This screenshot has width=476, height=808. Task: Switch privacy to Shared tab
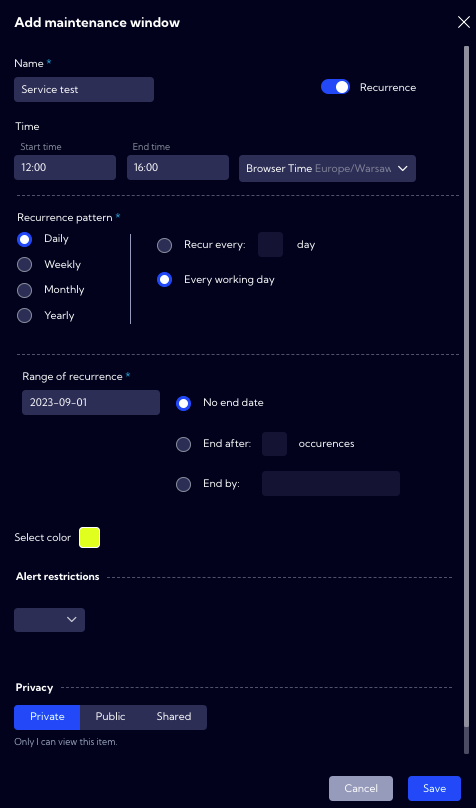tap(174, 717)
